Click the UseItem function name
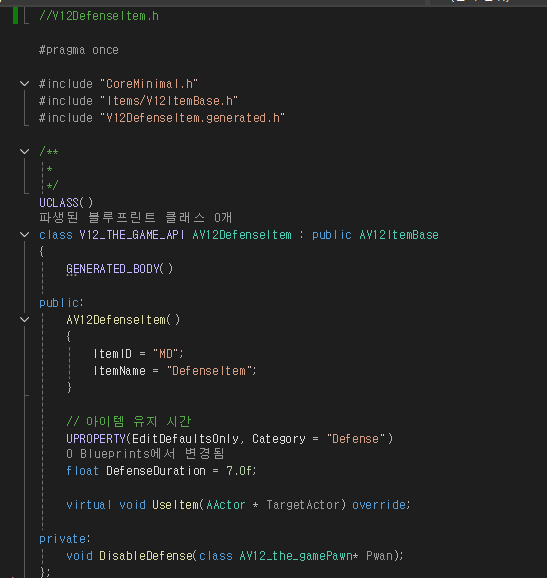Viewport: 547px width, 578px height. coord(175,505)
